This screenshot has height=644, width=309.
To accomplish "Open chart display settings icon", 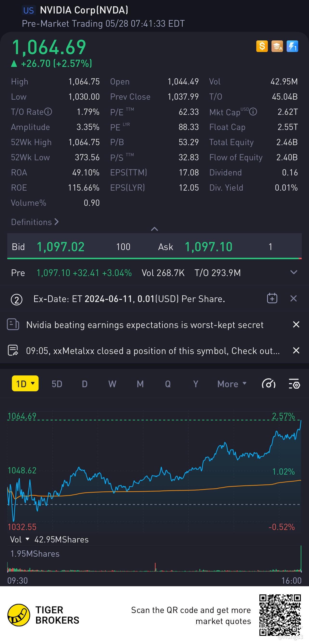I will pos(294,384).
